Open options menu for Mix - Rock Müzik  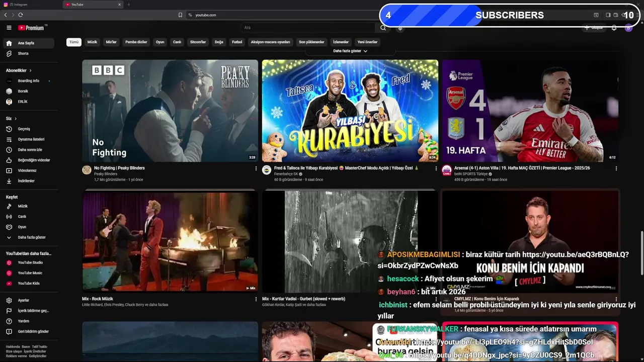pos(256,299)
